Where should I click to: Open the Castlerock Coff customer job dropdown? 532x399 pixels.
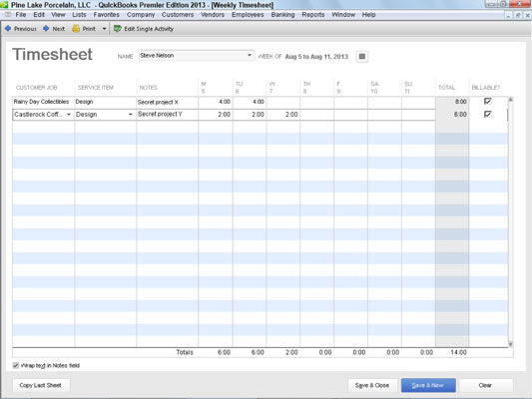point(69,115)
